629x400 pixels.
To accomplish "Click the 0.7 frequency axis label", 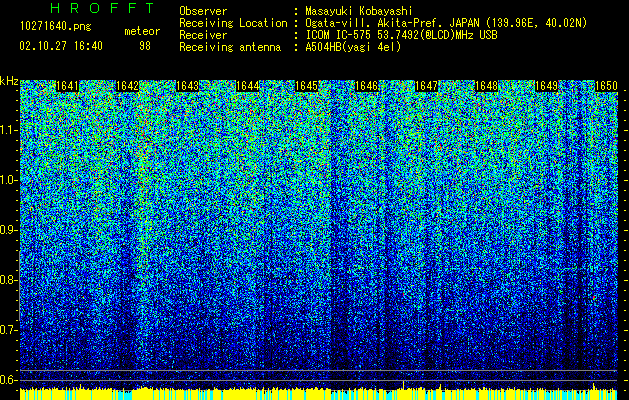I will pos(9,330).
